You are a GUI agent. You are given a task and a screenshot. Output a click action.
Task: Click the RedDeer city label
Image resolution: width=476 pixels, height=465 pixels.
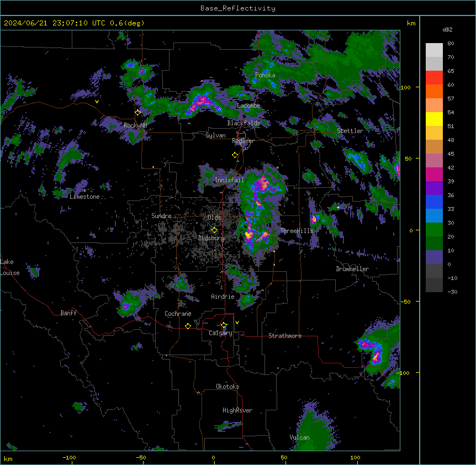pos(243,141)
